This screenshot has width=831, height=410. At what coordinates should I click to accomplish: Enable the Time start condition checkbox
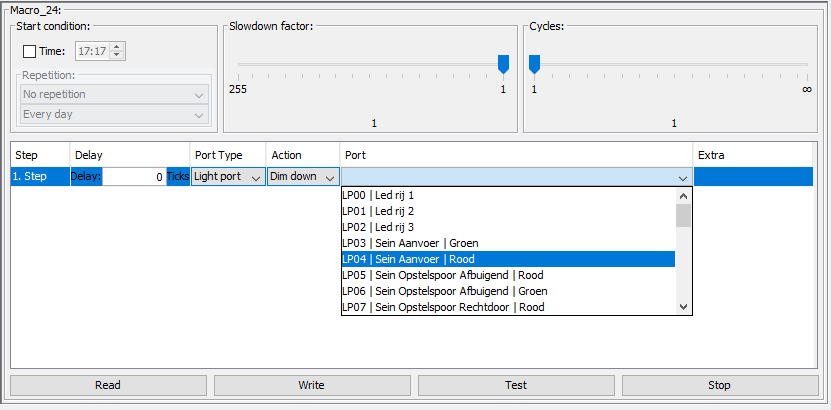[30, 51]
